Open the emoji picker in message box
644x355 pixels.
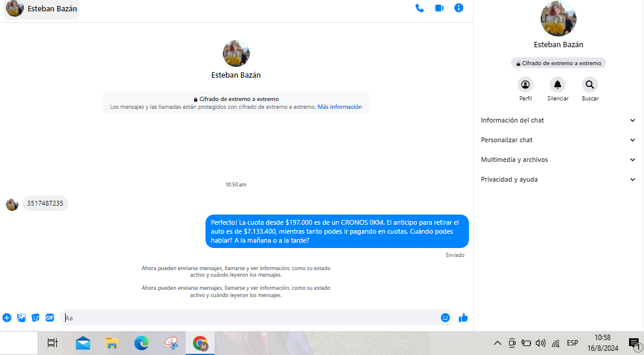click(x=445, y=318)
